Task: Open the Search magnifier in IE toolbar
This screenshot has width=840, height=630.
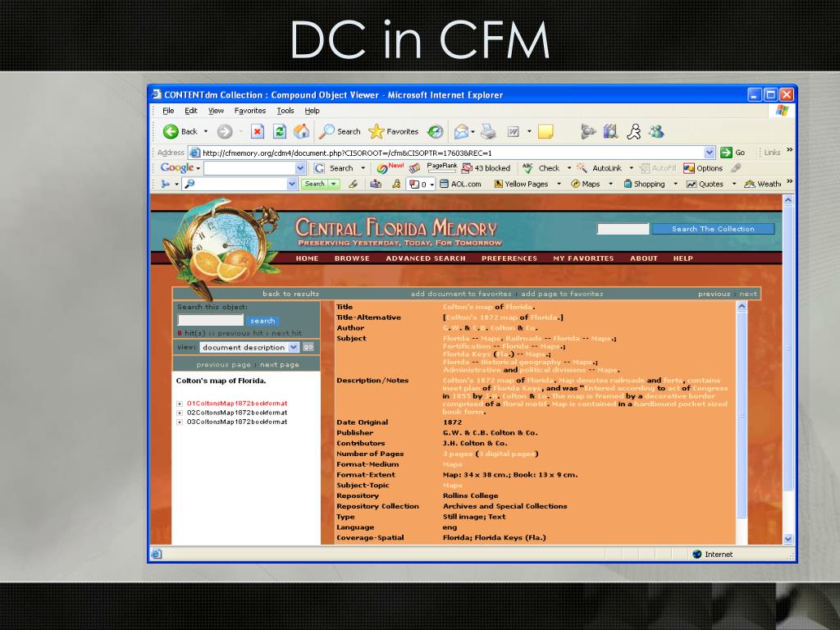Action: [x=340, y=131]
